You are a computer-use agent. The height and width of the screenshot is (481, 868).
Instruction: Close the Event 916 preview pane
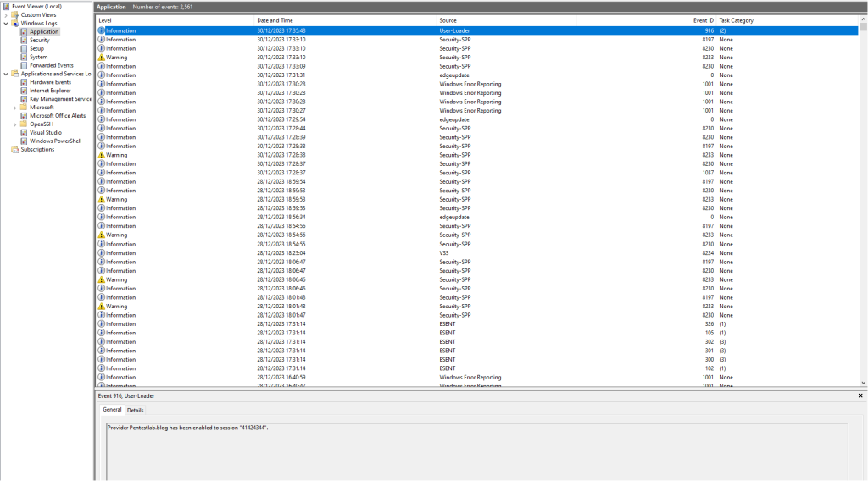pos(860,395)
